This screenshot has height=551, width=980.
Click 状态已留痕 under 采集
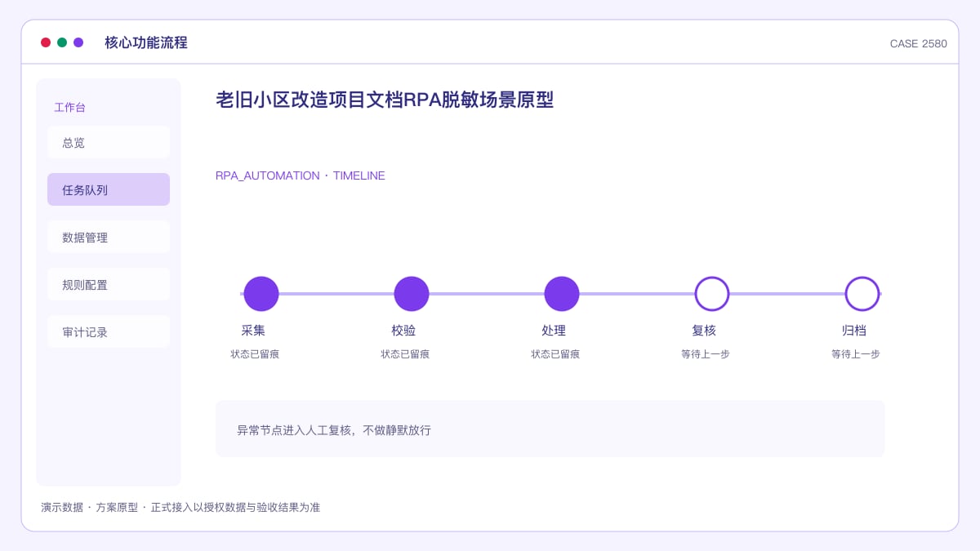coord(255,354)
